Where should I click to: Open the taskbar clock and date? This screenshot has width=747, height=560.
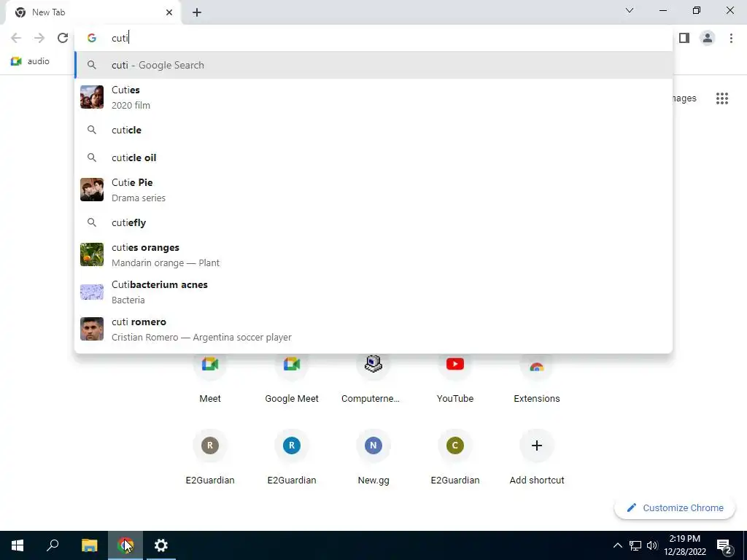pos(684,545)
